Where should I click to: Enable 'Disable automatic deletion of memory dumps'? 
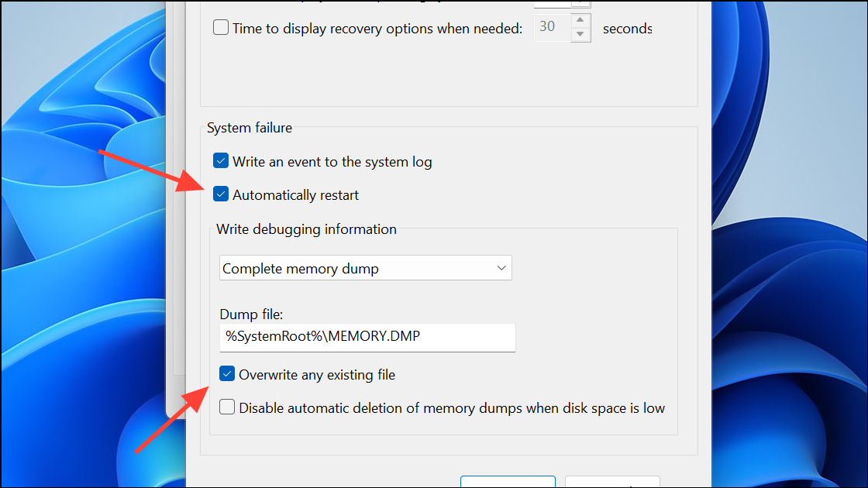pos(227,407)
